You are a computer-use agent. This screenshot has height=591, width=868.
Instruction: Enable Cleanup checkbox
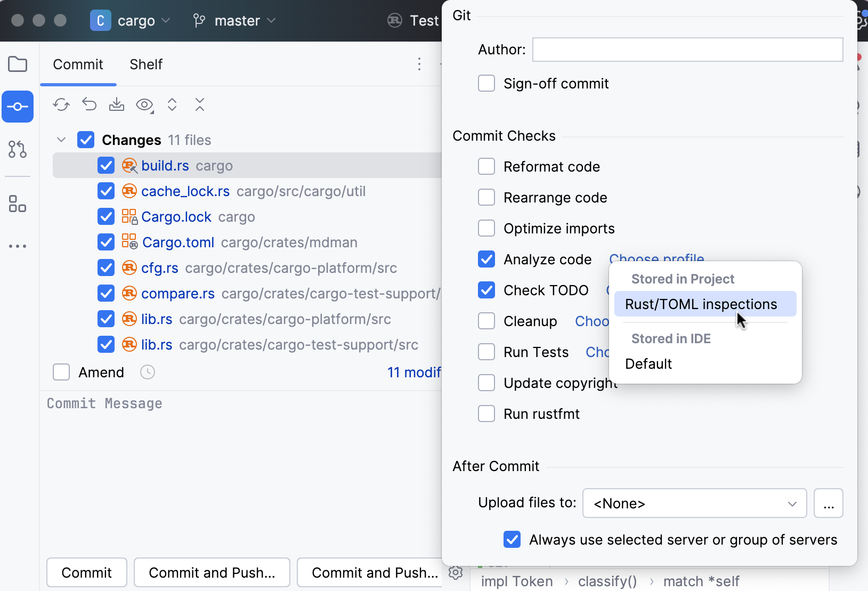(486, 321)
